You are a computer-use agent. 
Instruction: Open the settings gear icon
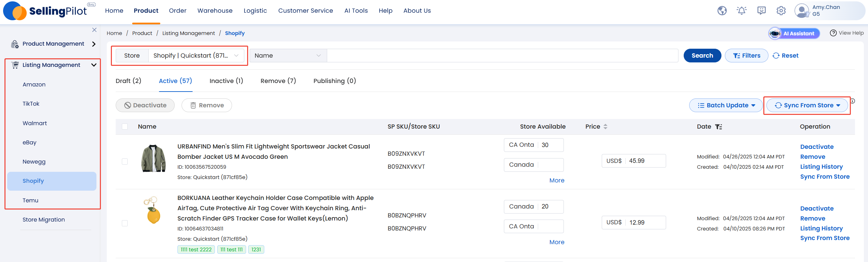click(x=781, y=11)
